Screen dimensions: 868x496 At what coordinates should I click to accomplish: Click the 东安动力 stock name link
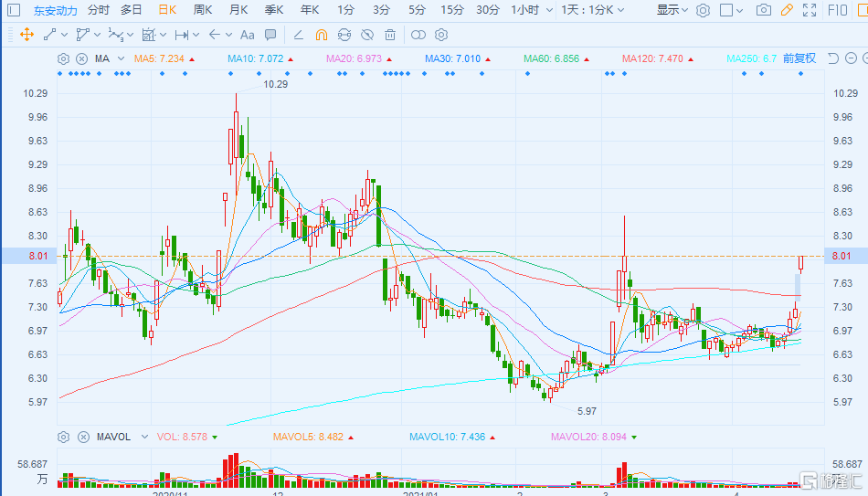point(56,11)
